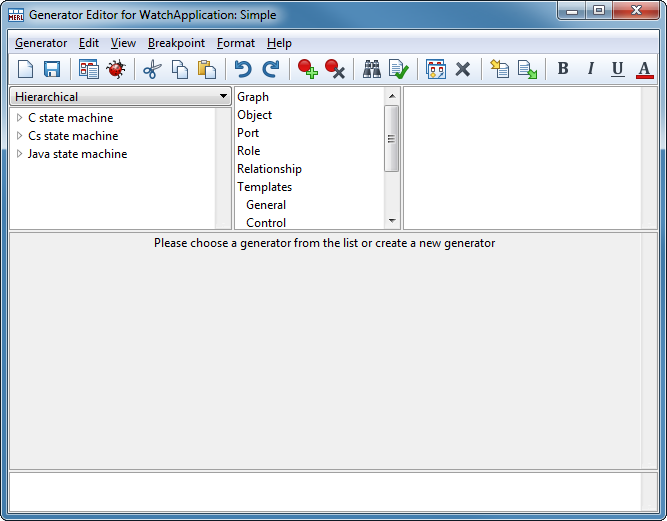Click the graph type window icon
This screenshot has height=521, width=667.
(436, 69)
